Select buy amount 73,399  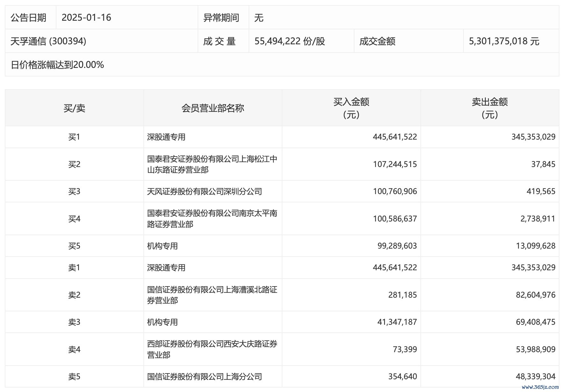(x=405, y=350)
